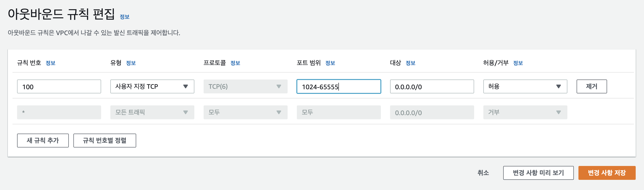Viewport: 644px width, 190px height.
Task: Preview changes with 변경 사항 미리 보기
Action: 539,173
